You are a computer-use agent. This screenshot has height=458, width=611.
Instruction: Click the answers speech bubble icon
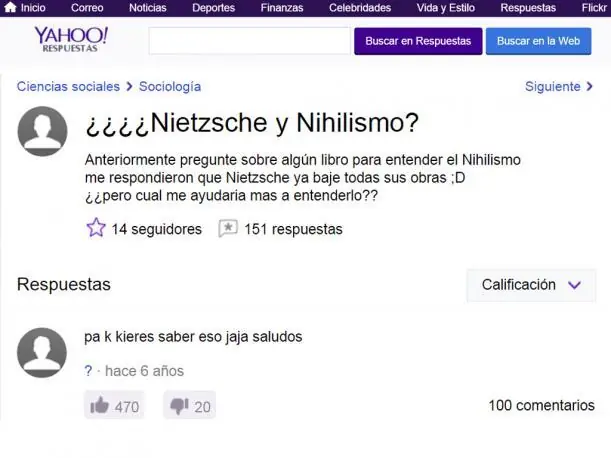[228, 228]
